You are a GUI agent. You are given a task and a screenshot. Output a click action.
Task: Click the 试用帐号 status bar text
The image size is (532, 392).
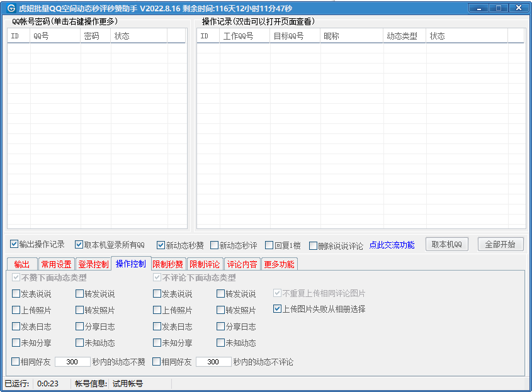(128, 384)
